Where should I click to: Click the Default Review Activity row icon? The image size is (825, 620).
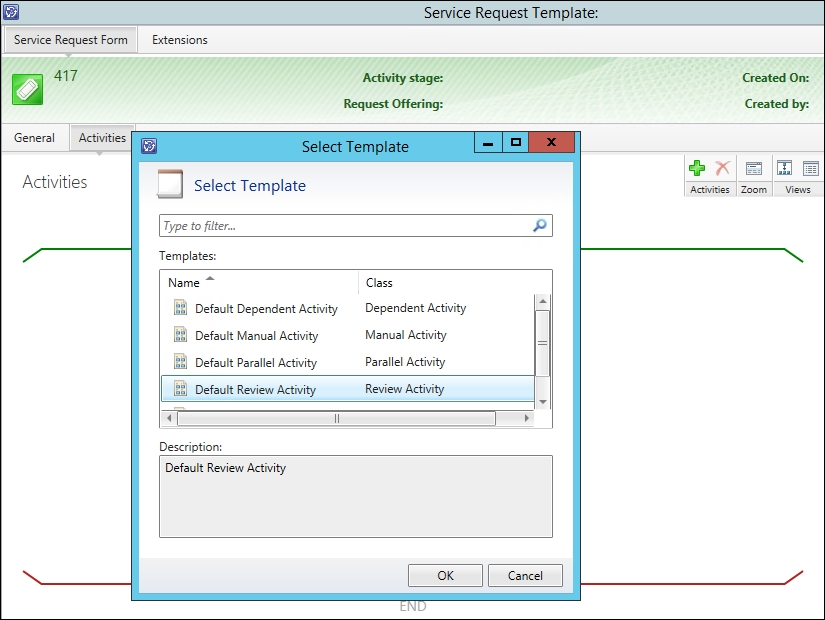coord(180,389)
